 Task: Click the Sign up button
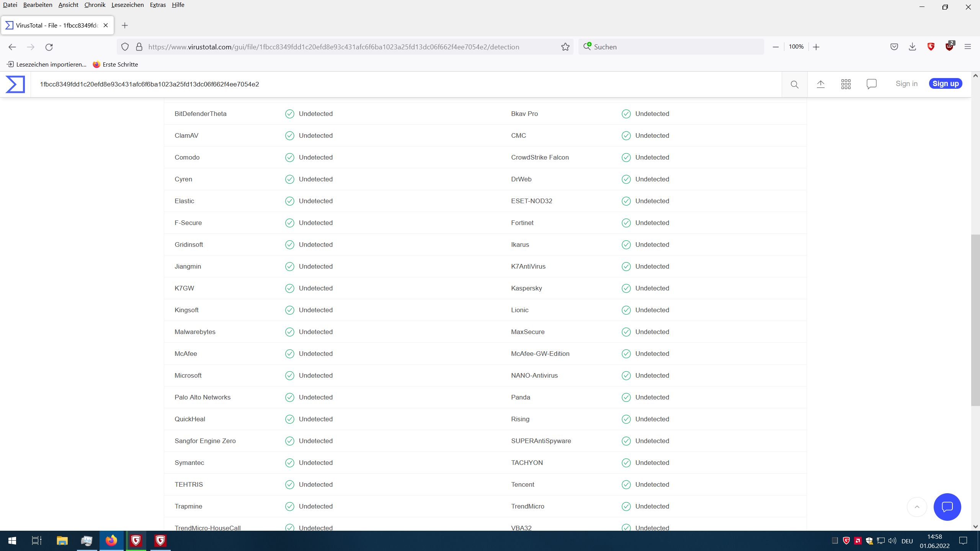click(945, 83)
